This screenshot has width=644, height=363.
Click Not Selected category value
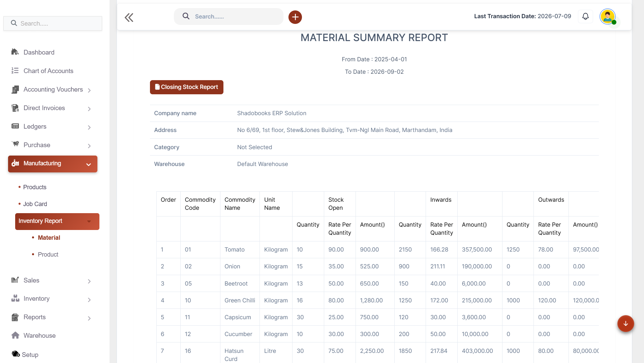[x=254, y=147]
